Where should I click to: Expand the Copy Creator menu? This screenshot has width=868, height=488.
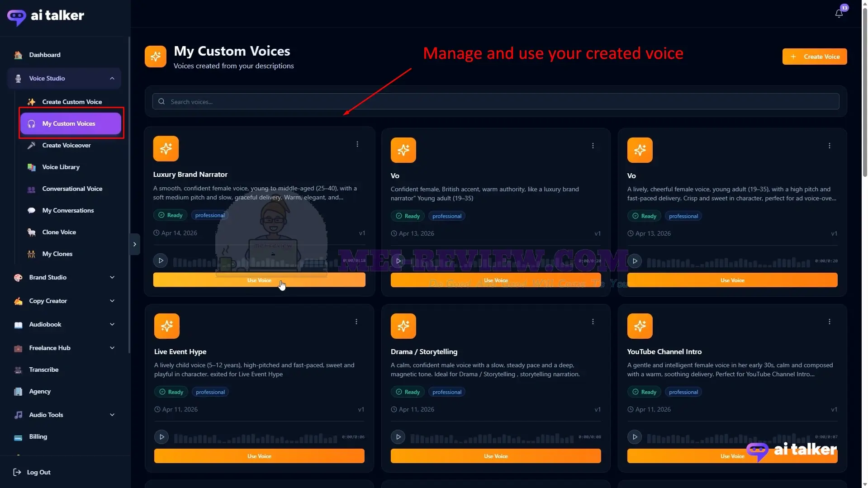(x=64, y=301)
